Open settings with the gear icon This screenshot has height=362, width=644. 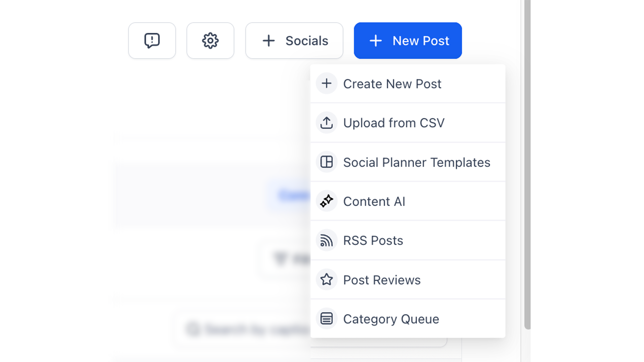(x=210, y=41)
